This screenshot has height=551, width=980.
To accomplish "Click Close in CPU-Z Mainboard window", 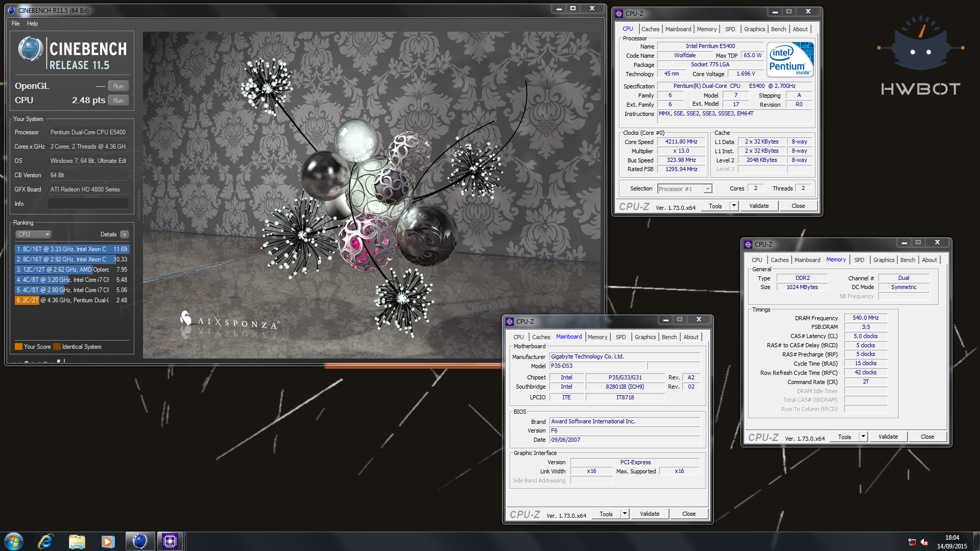I will (x=689, y=514).
